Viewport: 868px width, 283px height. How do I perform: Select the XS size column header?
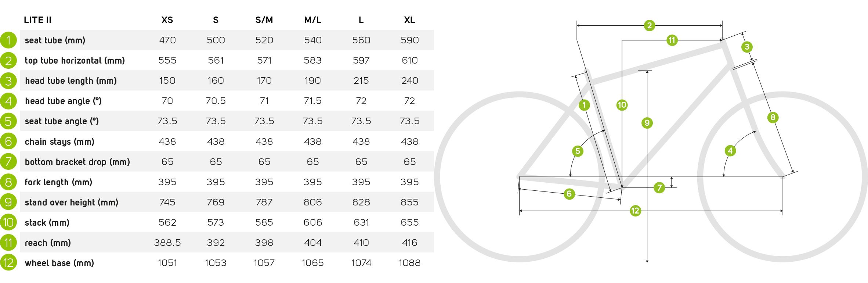167,20
